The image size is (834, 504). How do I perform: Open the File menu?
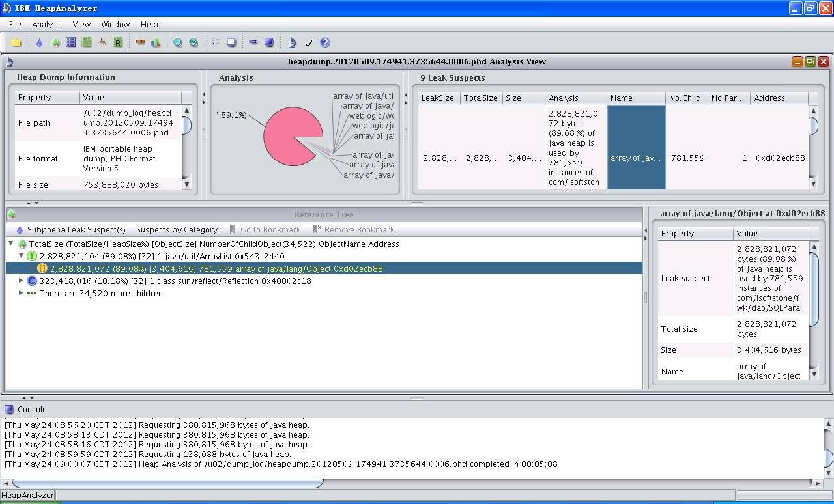15,24
